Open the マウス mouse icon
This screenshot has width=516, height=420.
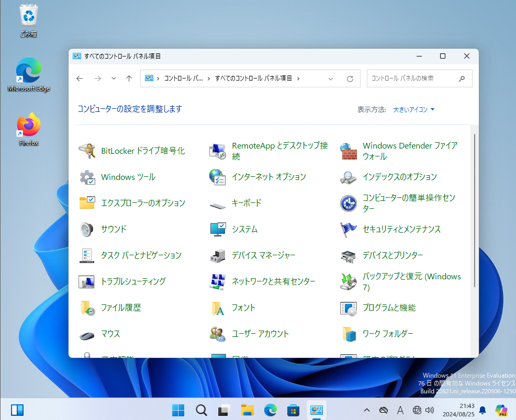coord(87,335)
